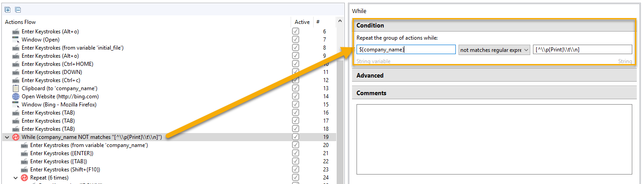Click the Repeat (6 times) loop icon

24,178
